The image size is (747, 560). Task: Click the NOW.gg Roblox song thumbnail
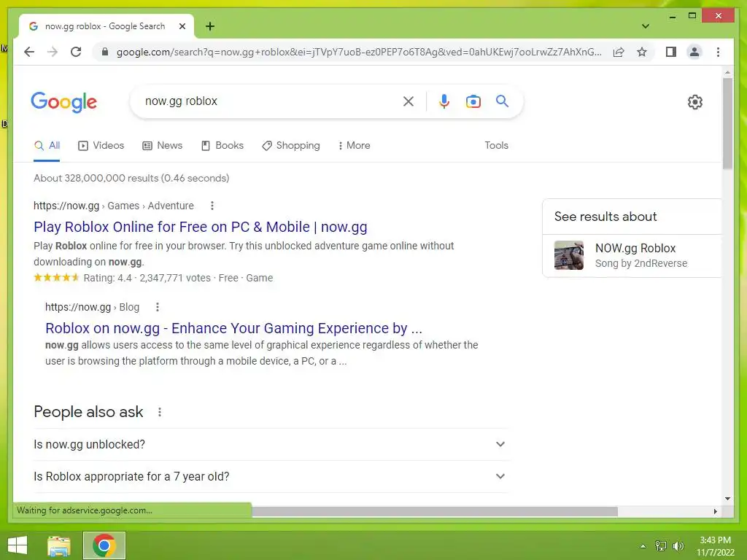pyautogui.click(x=569, y=256)
